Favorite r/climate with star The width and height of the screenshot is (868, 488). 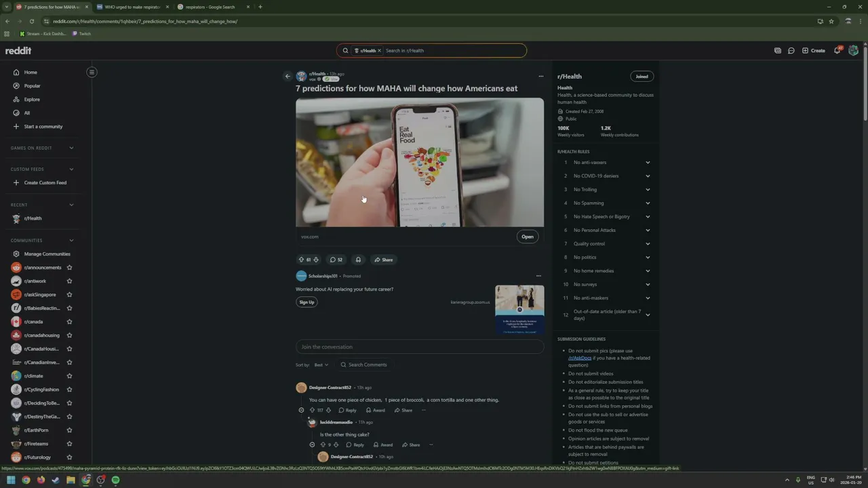(x=69, y=376)
